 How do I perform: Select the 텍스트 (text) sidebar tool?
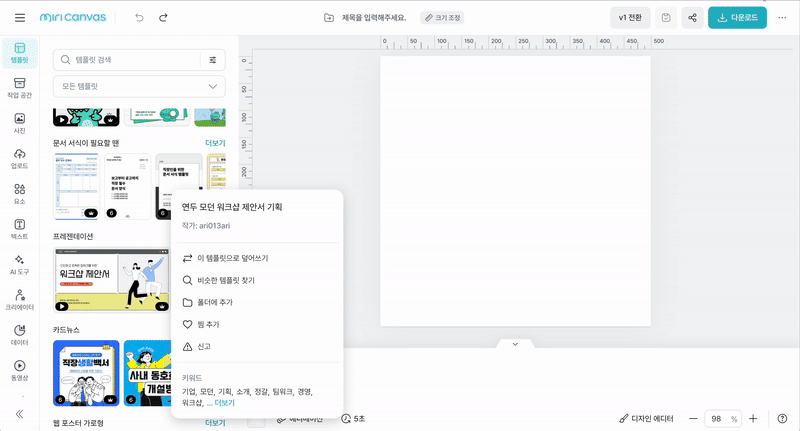19,229
